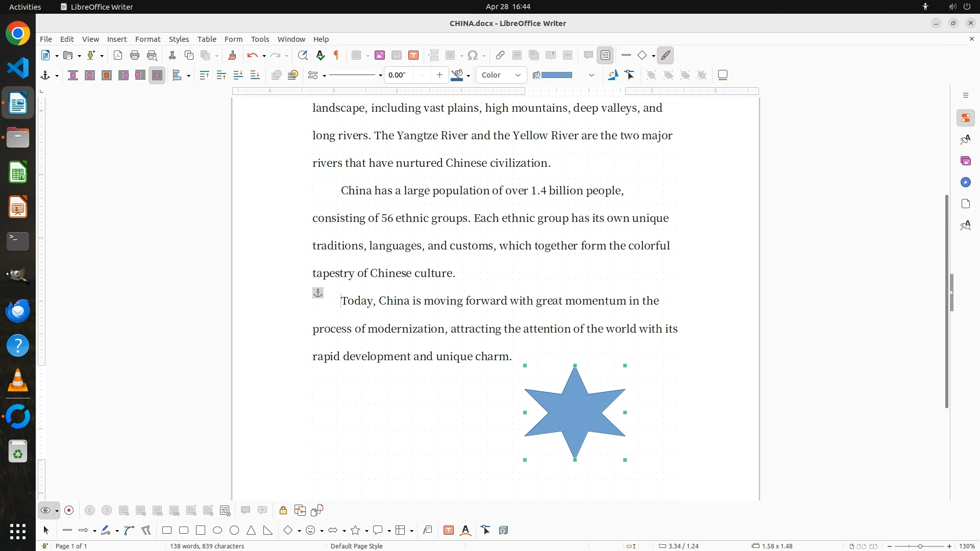The width and height of the screenshot is (980, 551).
Task: Click Default Page Style in status bar
Action: tap(356, 546)
